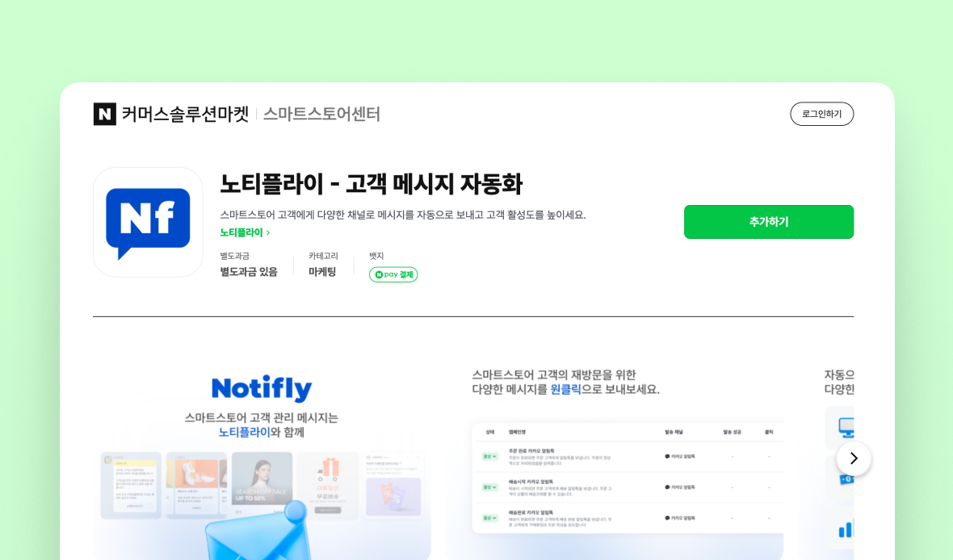953x560 pixels.
Task: Click Kakao chat bubble icon in 주문 완료 row
Action: point(667,456)
